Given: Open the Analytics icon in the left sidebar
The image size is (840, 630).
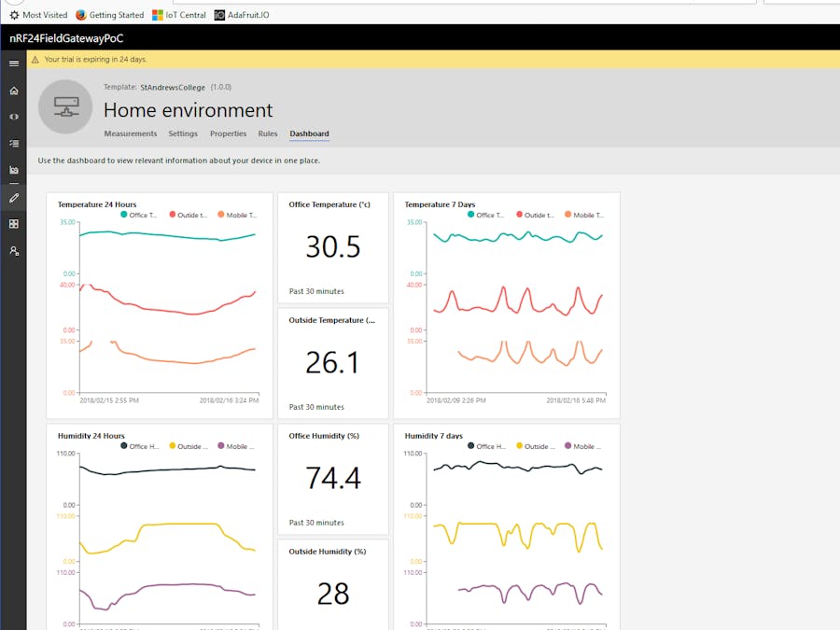Looking at the screenshot, I should pos(13,169).
